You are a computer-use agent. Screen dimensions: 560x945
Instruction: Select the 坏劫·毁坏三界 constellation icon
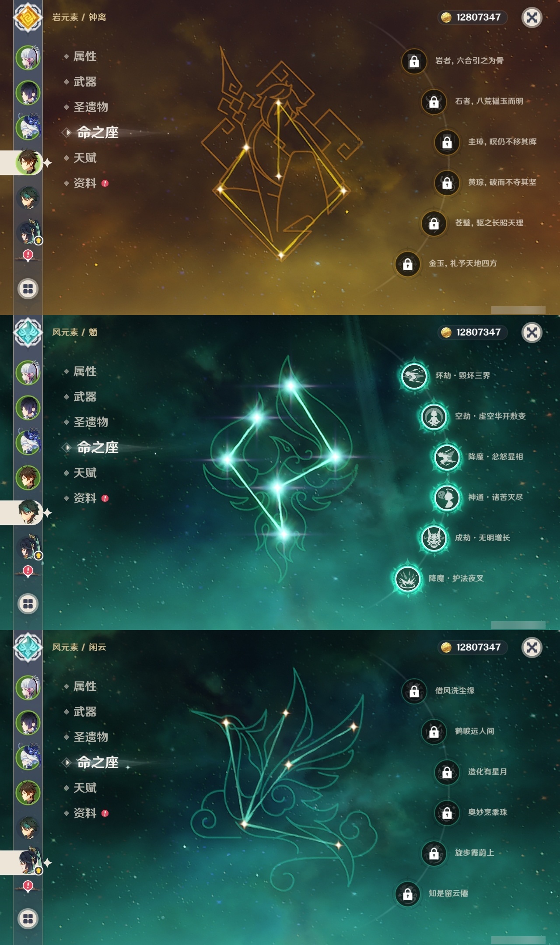pos(414,376)
